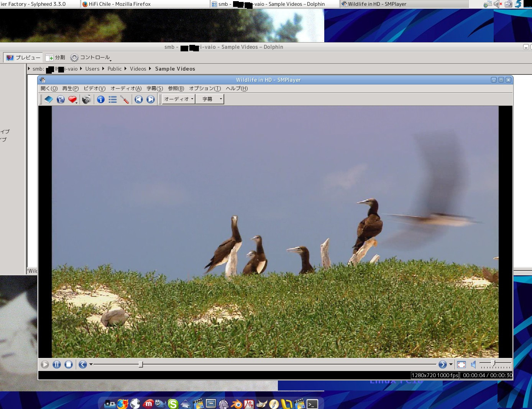Open SMPlayer preferences with the screwdriver icon
The width and height of the screenshot is (532, 409).
point(124,99)
